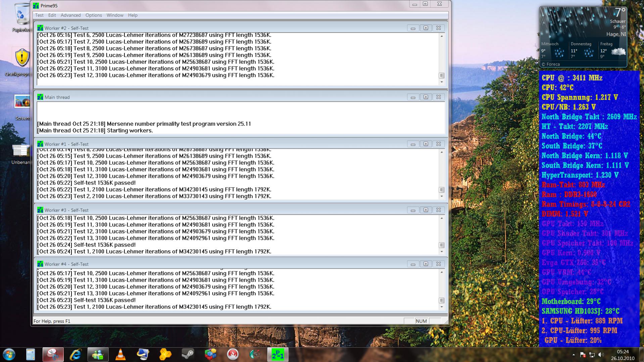Show hidden tray icons arrow
The image size is (644, 362).
click(x=574, y=355)
